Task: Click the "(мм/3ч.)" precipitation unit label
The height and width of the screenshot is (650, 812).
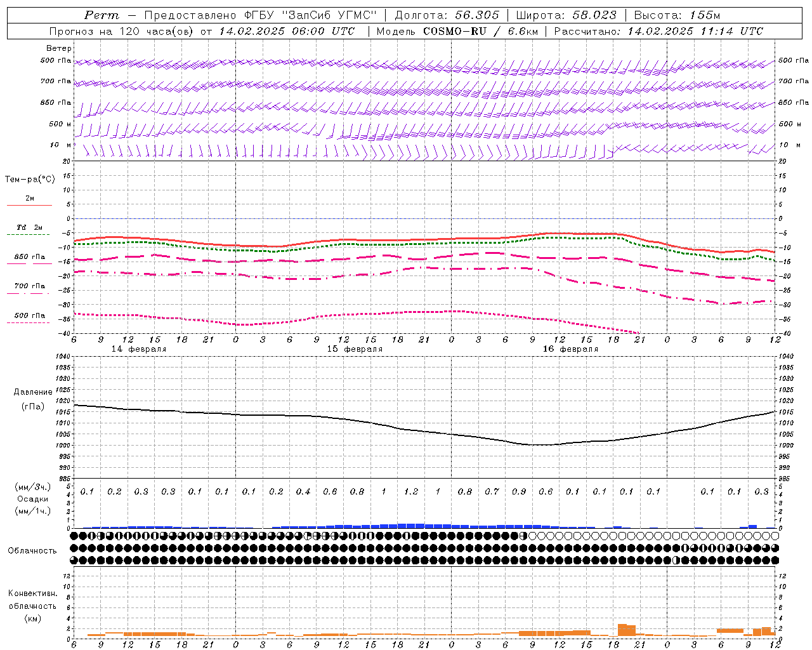Action: 32,487
